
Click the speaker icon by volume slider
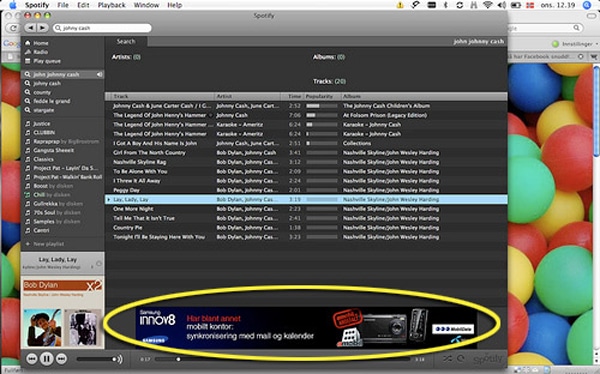coord(120,359)
